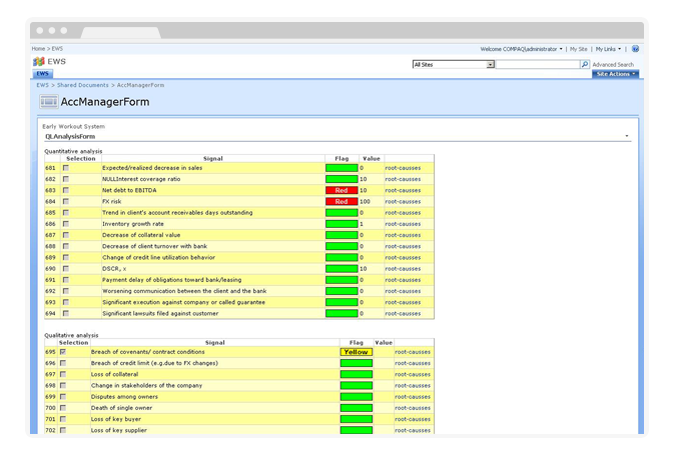Click the Red flag for Net debt to EBITDA

[342, 190]
